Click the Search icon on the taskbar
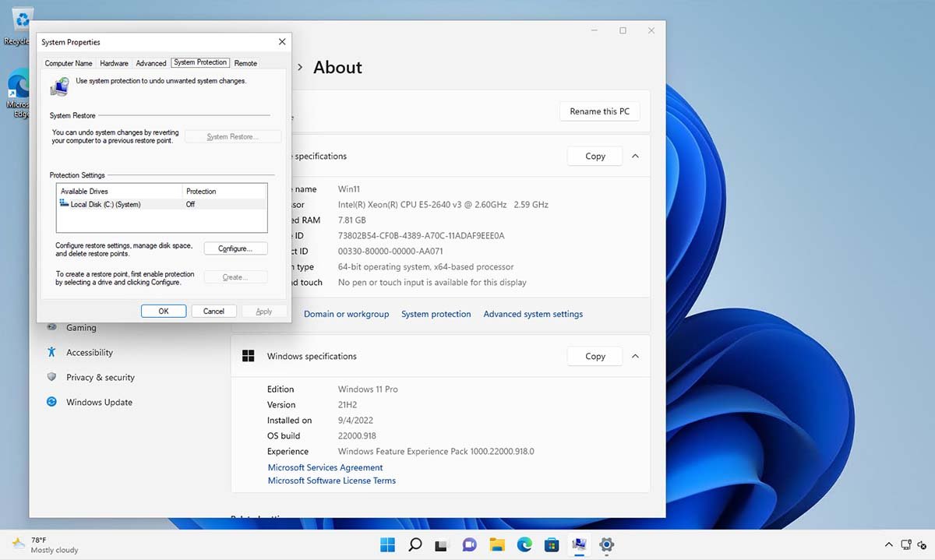This screenshot has width=935, height=560. pyautogui.click(x=415, y=544)
